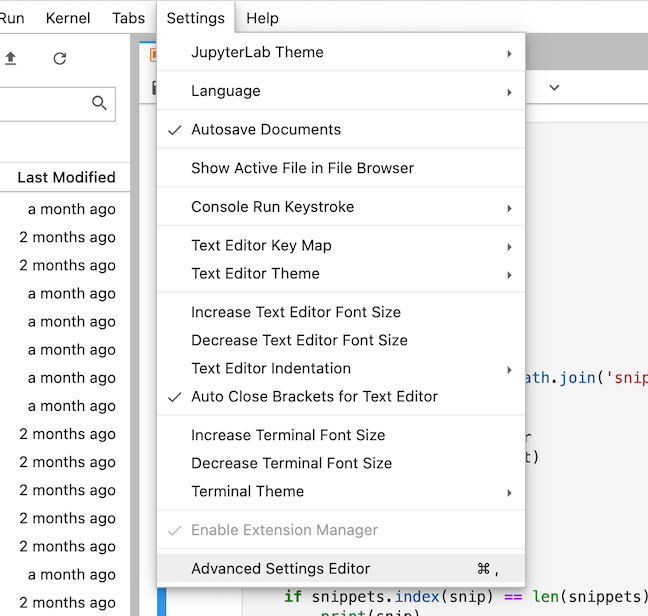Expand the Text Editor Key Map submenu
Image resolution: width=648 pixels, height=616 pixels.
[x=341, y=245]
